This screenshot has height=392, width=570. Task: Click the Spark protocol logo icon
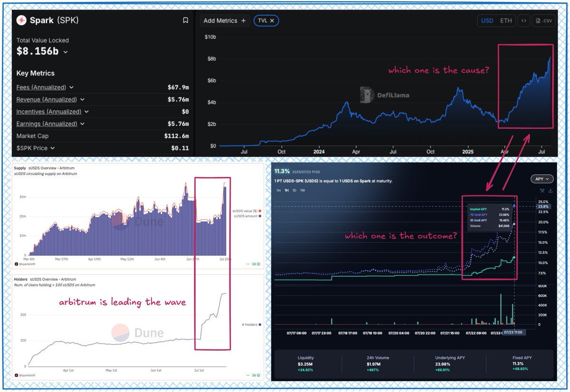pos(21,20)
